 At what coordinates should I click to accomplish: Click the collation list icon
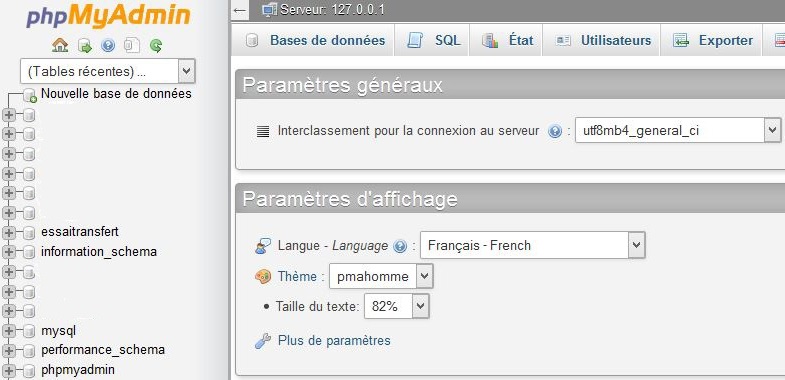263,132
